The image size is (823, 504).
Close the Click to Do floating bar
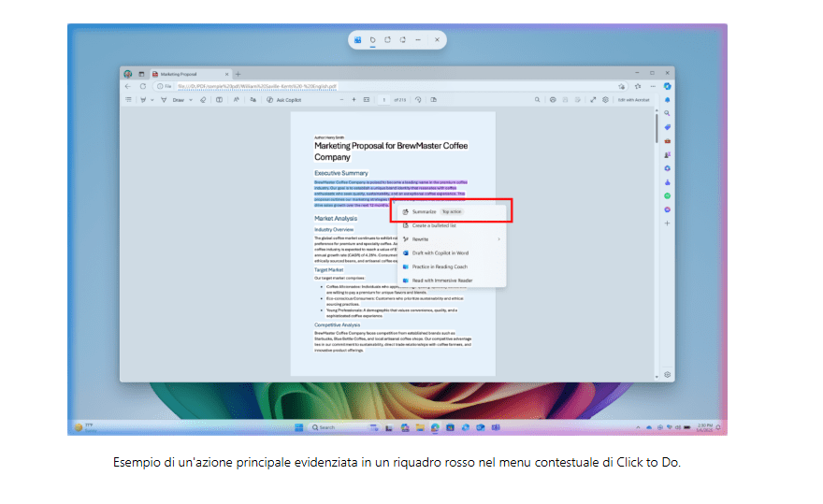pos(437,40)
